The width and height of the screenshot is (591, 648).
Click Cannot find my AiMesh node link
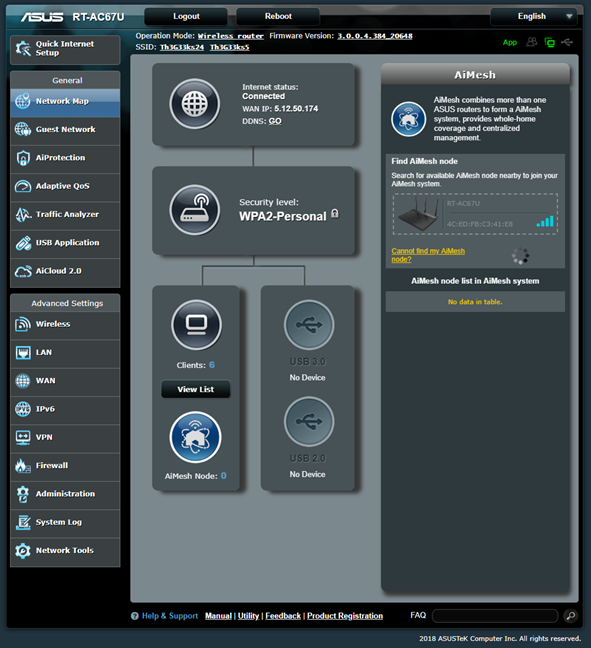pos(428,255)
